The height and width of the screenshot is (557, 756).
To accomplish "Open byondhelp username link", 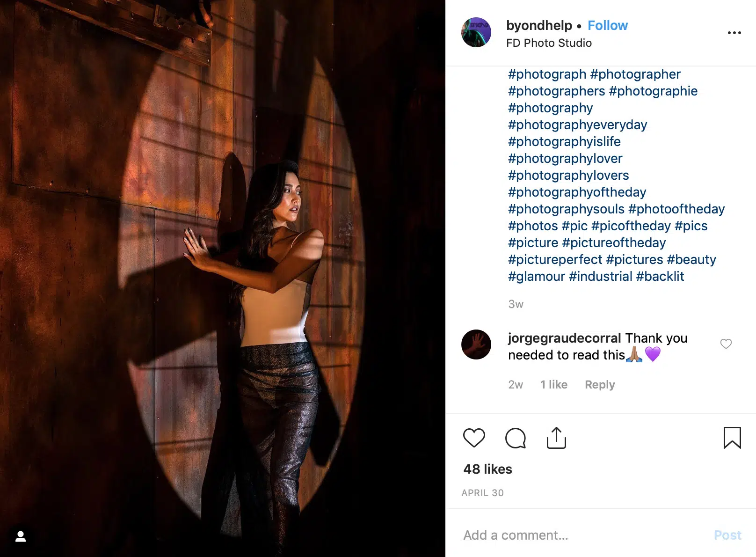I will (x=539, y=25).
